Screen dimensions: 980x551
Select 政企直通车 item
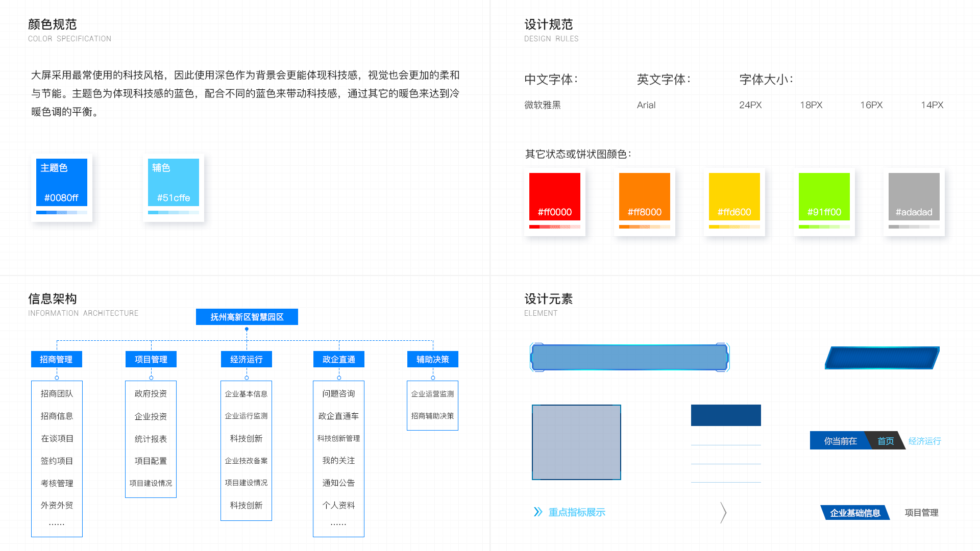[x=338, y=416]
